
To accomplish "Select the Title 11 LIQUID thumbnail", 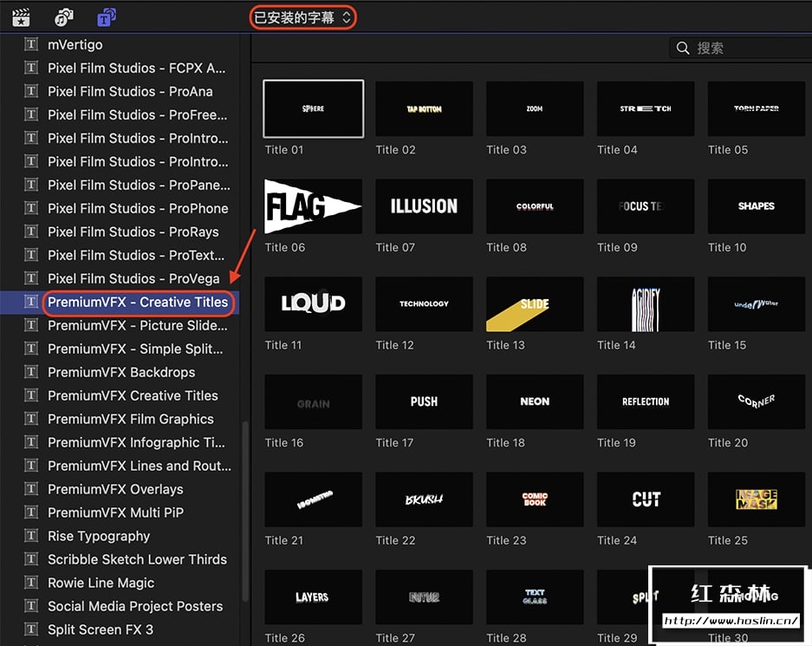I will [x=314, y=304].
